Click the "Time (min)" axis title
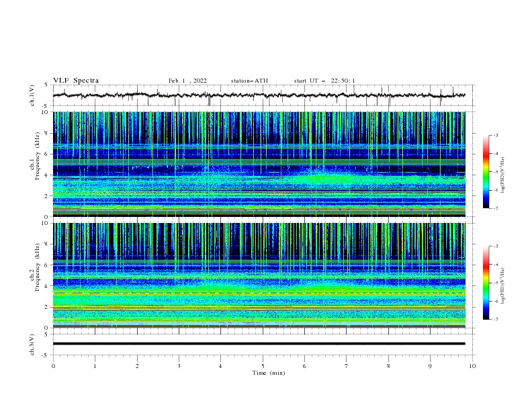 [x=269, y=373]
